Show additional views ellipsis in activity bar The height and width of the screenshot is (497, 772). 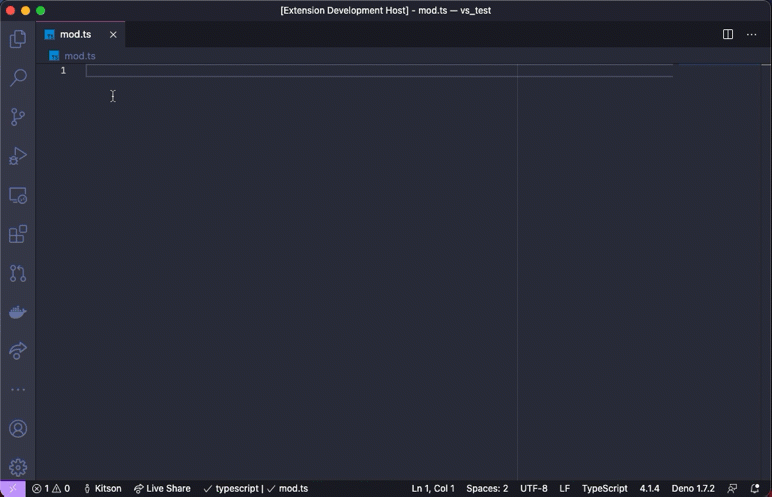point(18,390)
